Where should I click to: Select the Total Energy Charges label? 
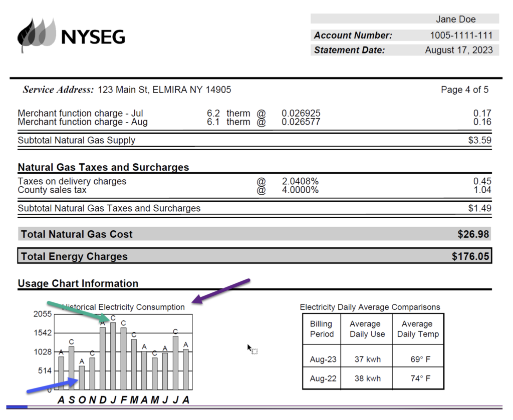coord(74,256)
